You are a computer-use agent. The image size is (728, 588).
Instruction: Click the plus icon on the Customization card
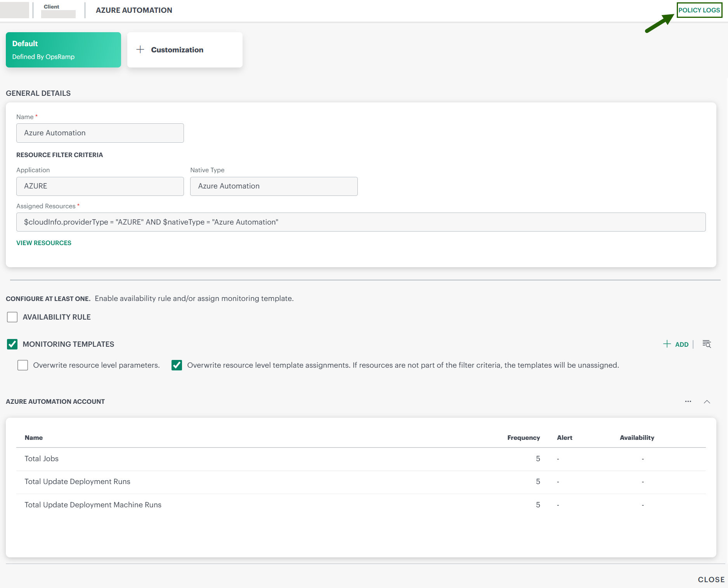tap(140, 50)
